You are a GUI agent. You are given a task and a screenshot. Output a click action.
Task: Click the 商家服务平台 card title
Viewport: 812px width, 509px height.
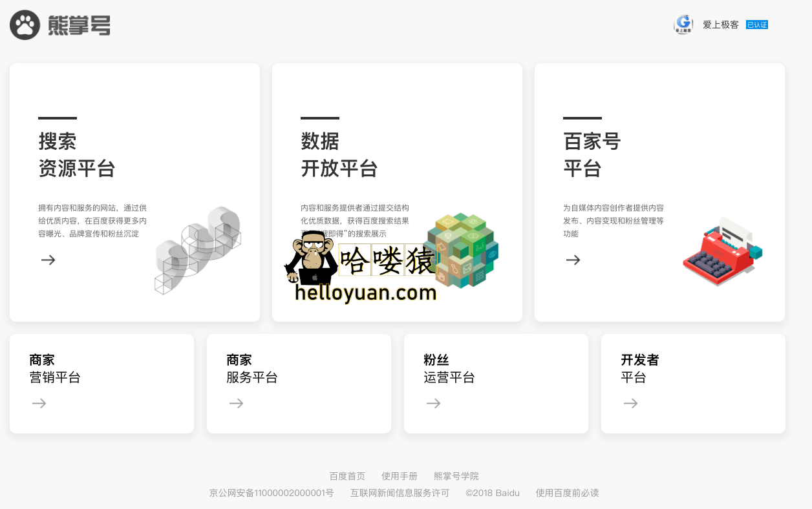(x=252, y=369)
